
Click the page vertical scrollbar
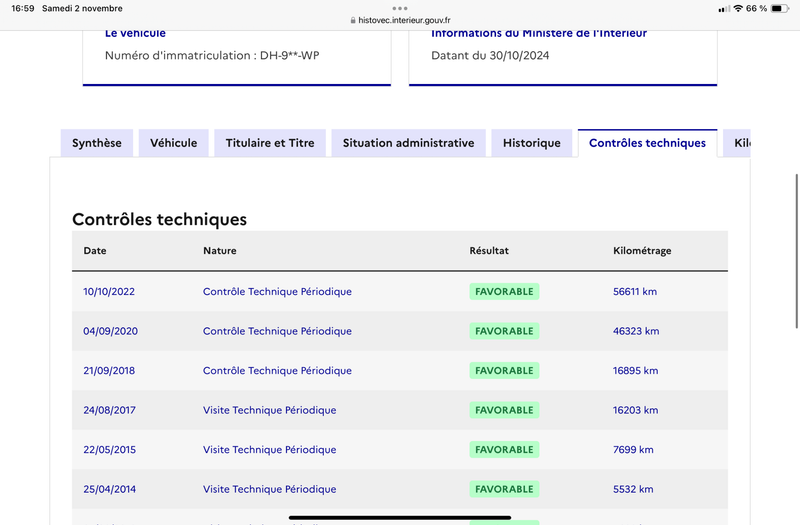click(x=796, y=251)
